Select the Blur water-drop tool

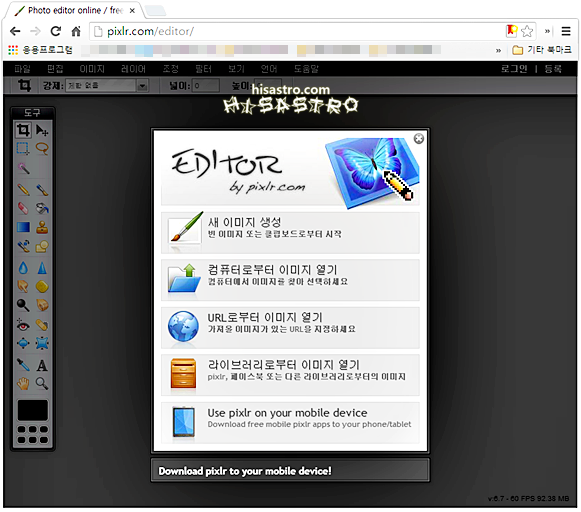[x=23, y=267]
